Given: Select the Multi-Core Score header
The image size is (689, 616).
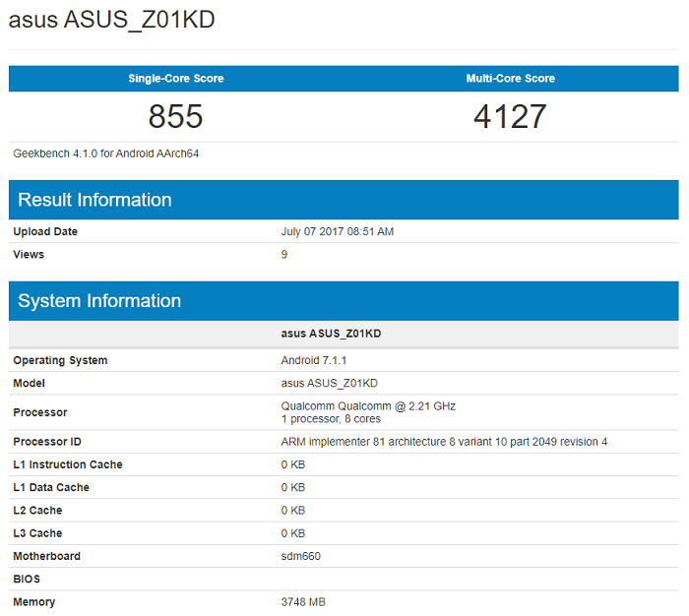Looking at the screenshot, I should [x=510, y=79].
